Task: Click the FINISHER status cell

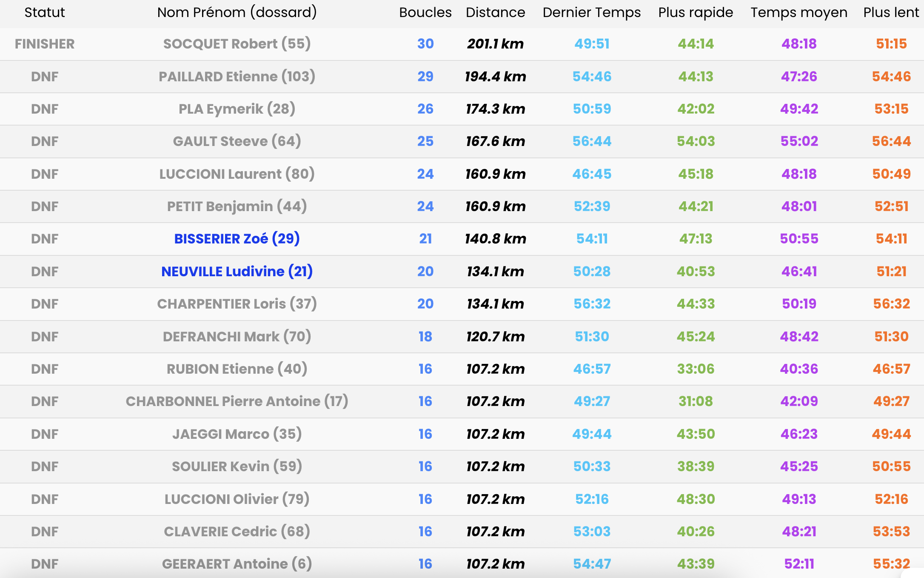Action: (45, 44)
